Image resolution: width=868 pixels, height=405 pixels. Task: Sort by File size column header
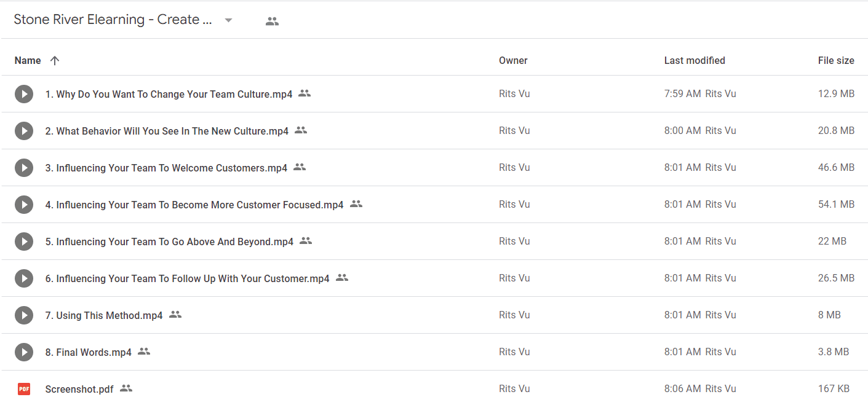click(836, 60)
